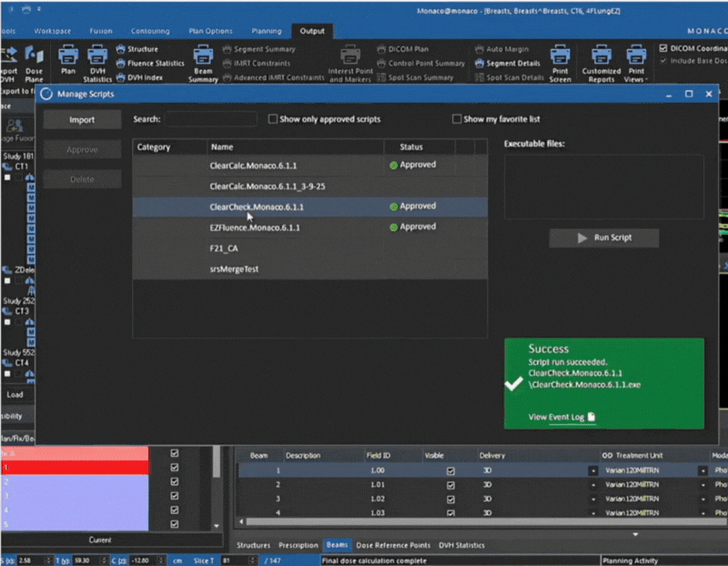Screen dimensions: 728x566
Task: Open the Dose Reference Points tab
Action: pyautogui.click(x=393, y=545)
